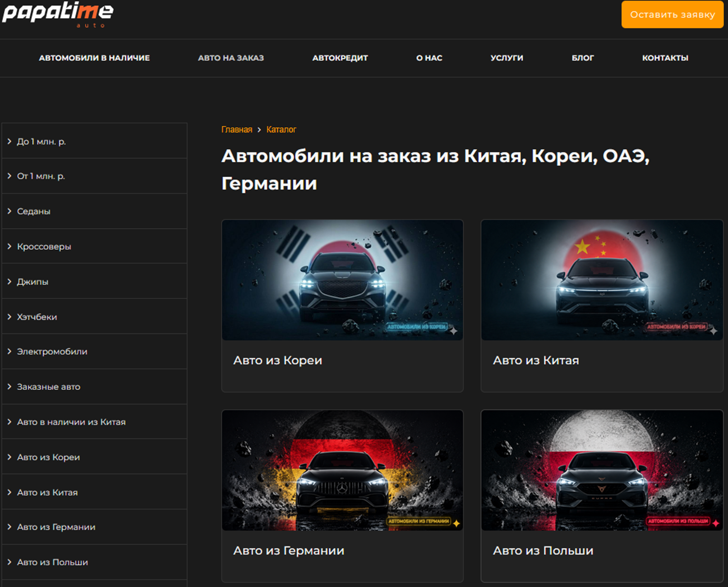Click chevron next to Авто в наличии из Китая

coord(9,422)
